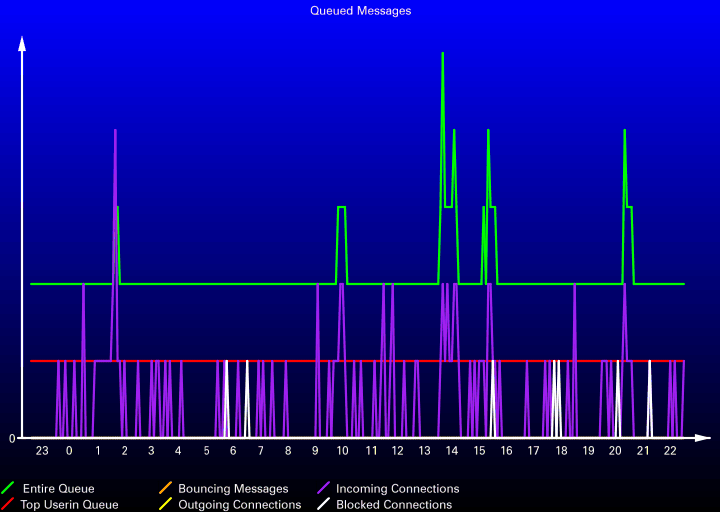This screenshot has height=512, width=720.
Task: Click the red Top Userin Queue swatch
Action: (8, 505)
